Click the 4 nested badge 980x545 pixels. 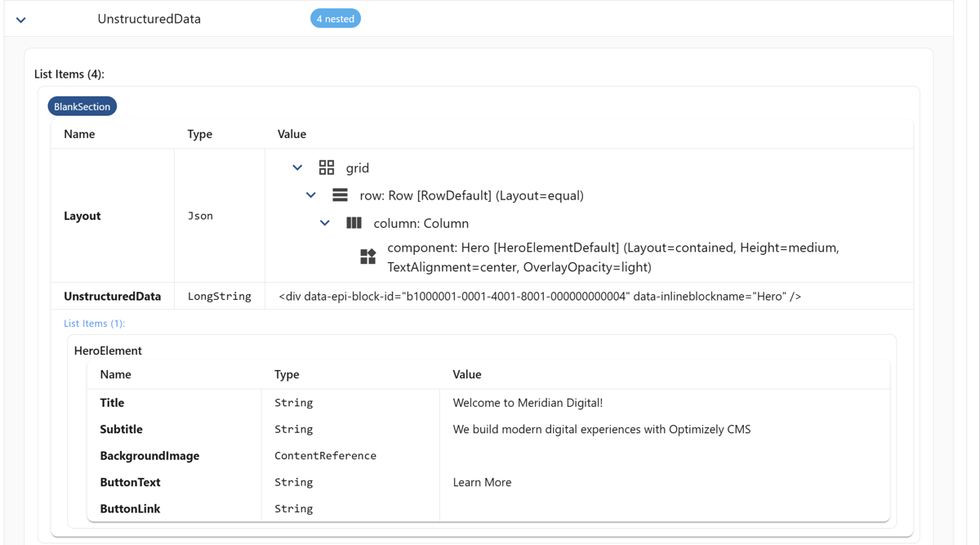pyautogui.click(x=335, y=17)
